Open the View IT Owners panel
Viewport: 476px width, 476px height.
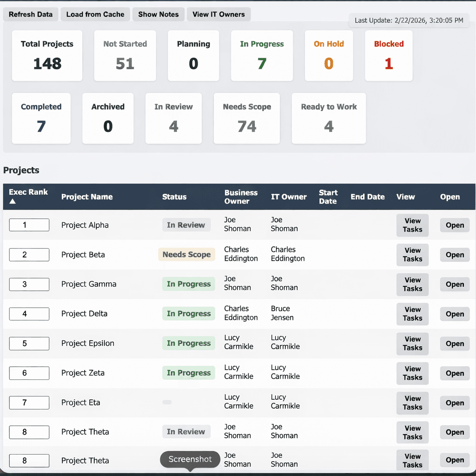[218, 14]
